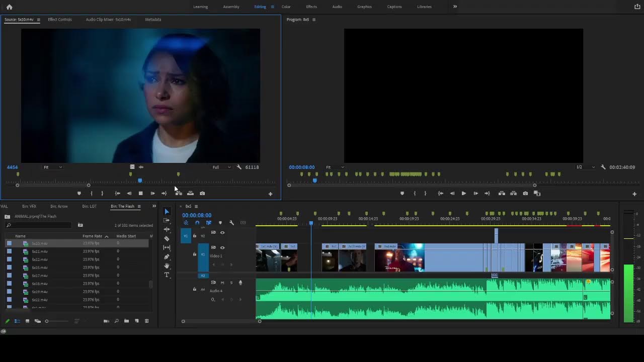This screenshot has width=644, height=362.
Task: Toggle Linked Selection in timeline
Action: (208, 223)
